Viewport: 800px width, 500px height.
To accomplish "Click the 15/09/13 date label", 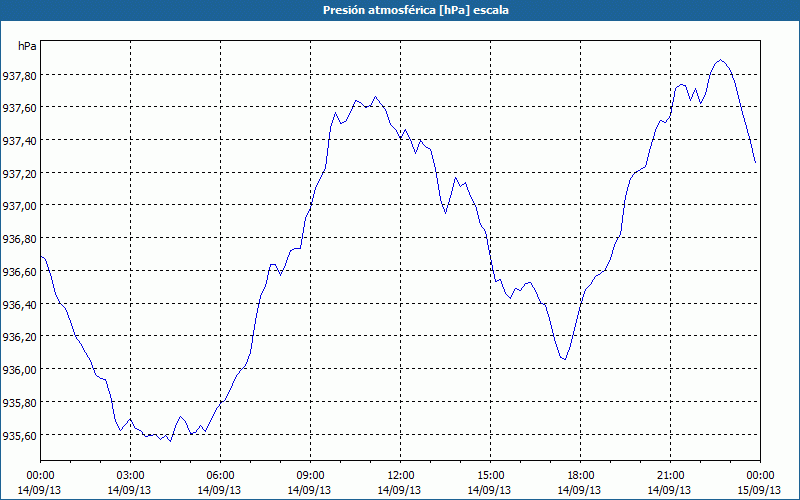I will pyautogui.click(x=760, y=490).
